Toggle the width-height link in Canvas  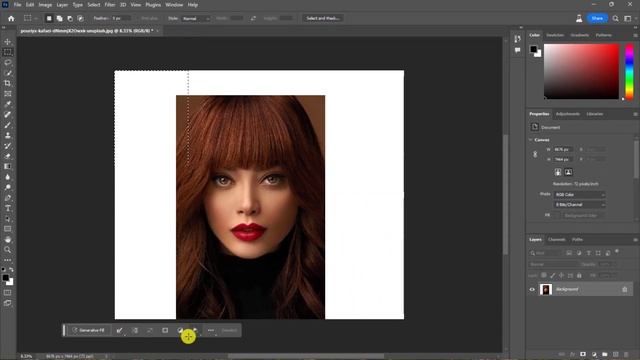pyautogui.click(x=535, y=154)
